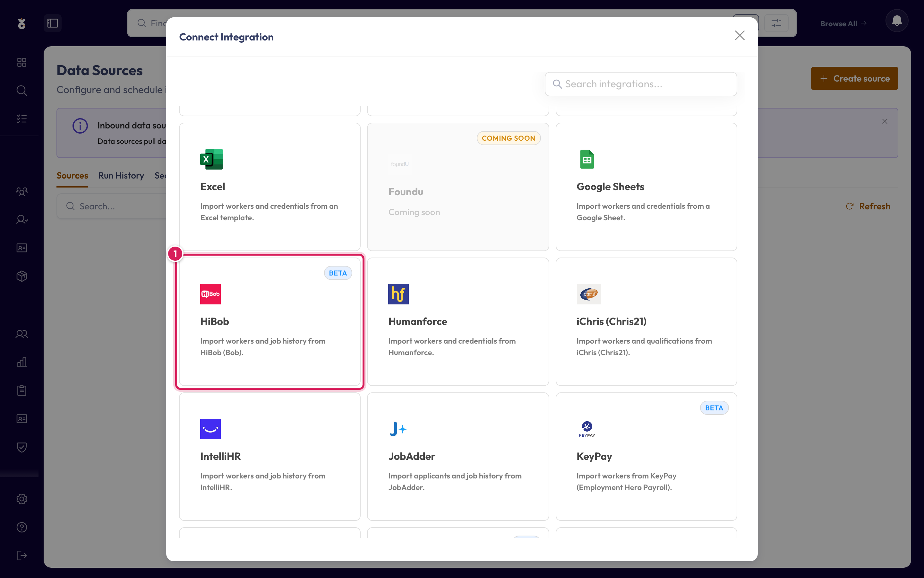Select the Humanforce integration card
Screen dimensions: 924x578
[458, 321]
